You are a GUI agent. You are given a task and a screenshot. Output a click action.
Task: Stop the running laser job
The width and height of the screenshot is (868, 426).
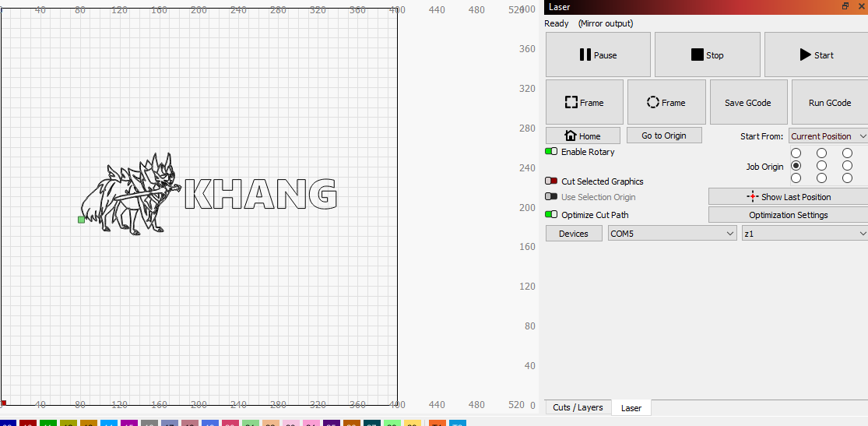pyautogui.click(x=707, y=55)
